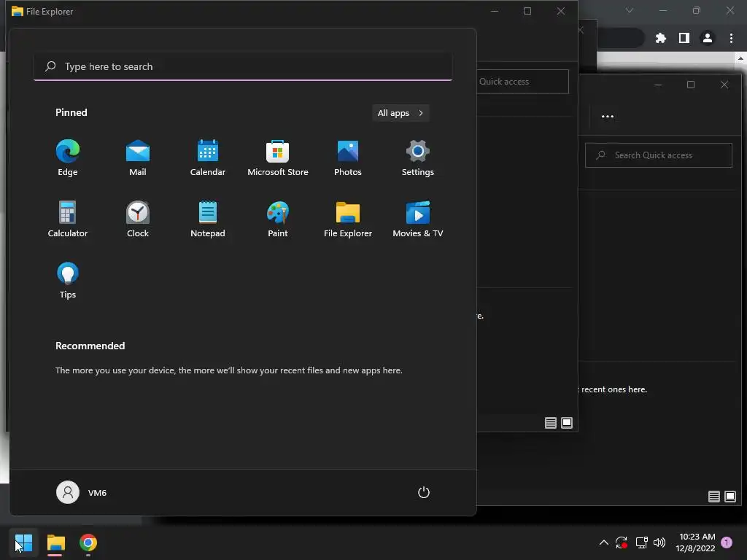Open the notification badge showing 1

[x=727, y=542]
